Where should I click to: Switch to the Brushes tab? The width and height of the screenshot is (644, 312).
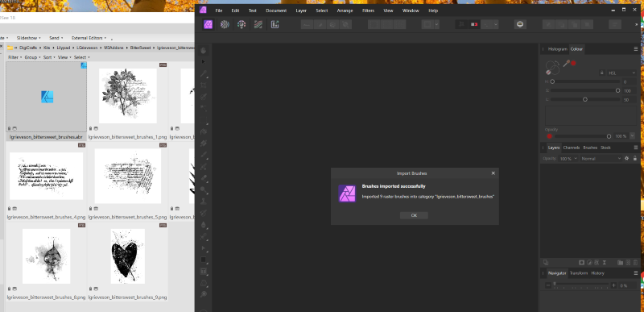[x=590, y=148]
